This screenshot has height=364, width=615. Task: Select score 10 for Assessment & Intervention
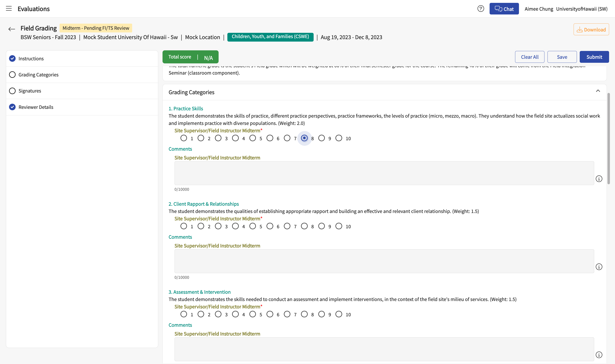[339, 314]
